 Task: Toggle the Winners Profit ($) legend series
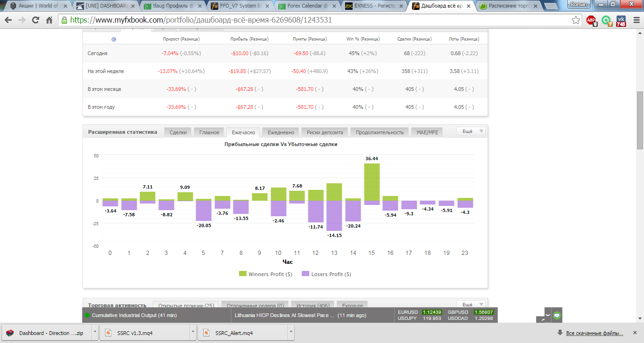coord(265,274)
